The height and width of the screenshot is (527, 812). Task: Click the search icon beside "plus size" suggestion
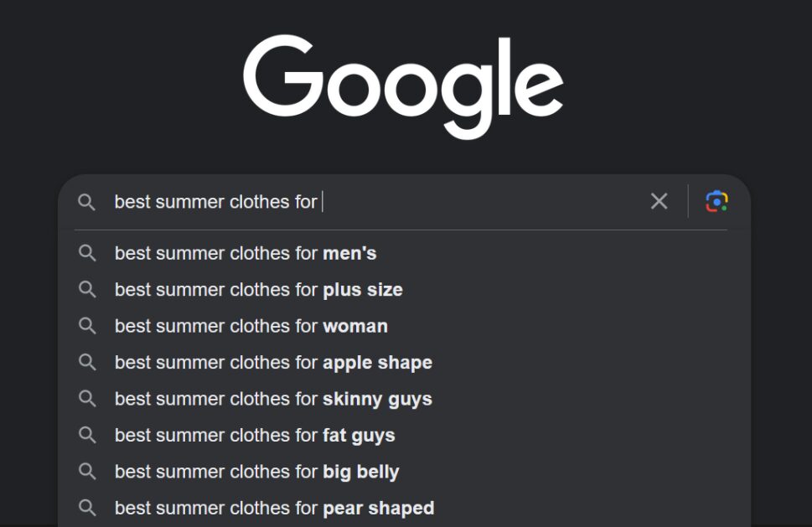coord(87,290)
